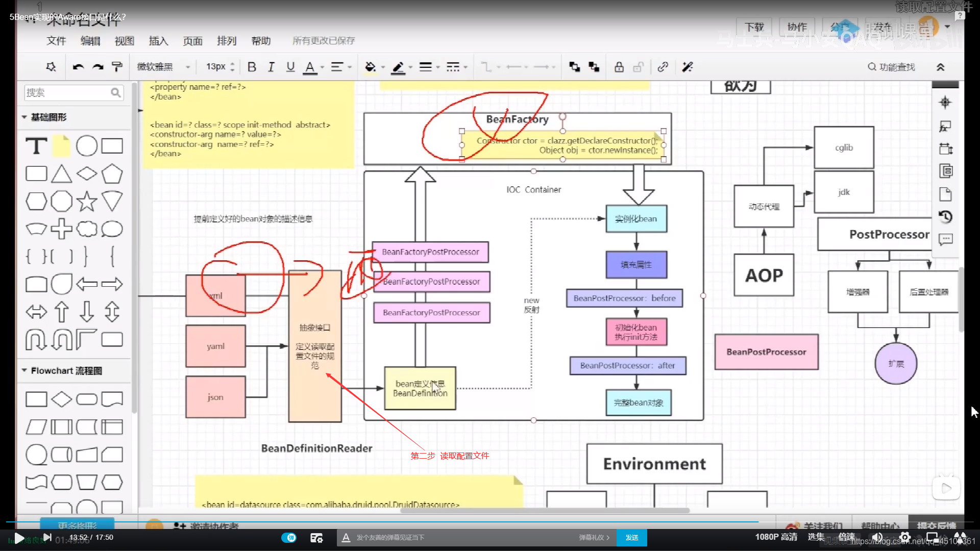980x551 pixels.
Task: Toggle italic text formatting
Action: [271, 67]
